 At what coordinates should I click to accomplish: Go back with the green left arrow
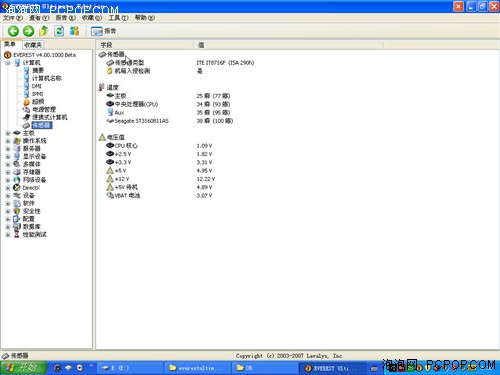pos(13,31)
